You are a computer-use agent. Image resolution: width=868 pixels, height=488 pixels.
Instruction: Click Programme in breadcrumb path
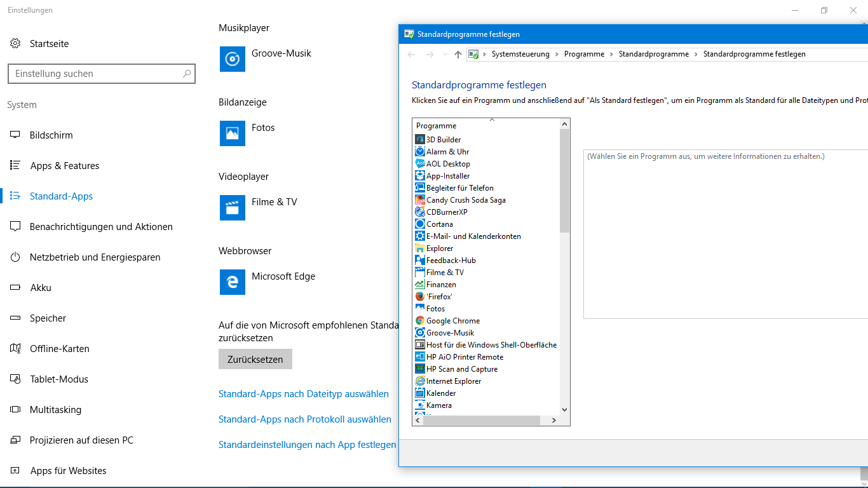point(585,54)
